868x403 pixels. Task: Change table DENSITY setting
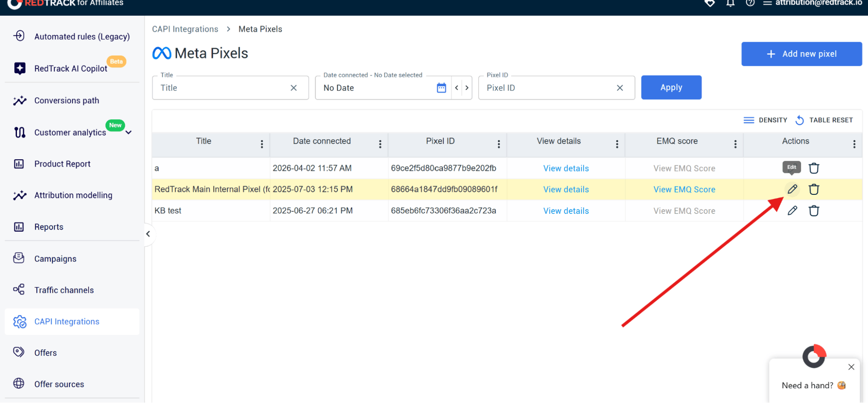tap(765, 120)
